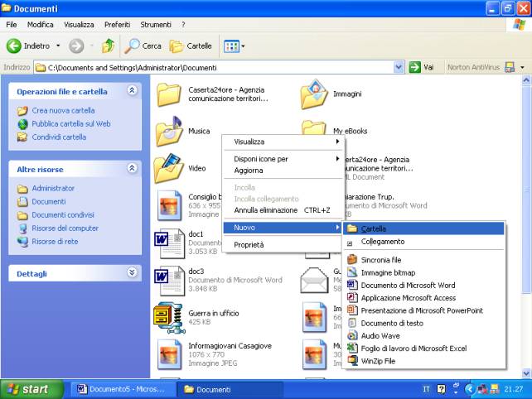The height and width of the screenshot is (399, 532).
Task: Expand the Visualizza context submenu
Action: [283, 142]
